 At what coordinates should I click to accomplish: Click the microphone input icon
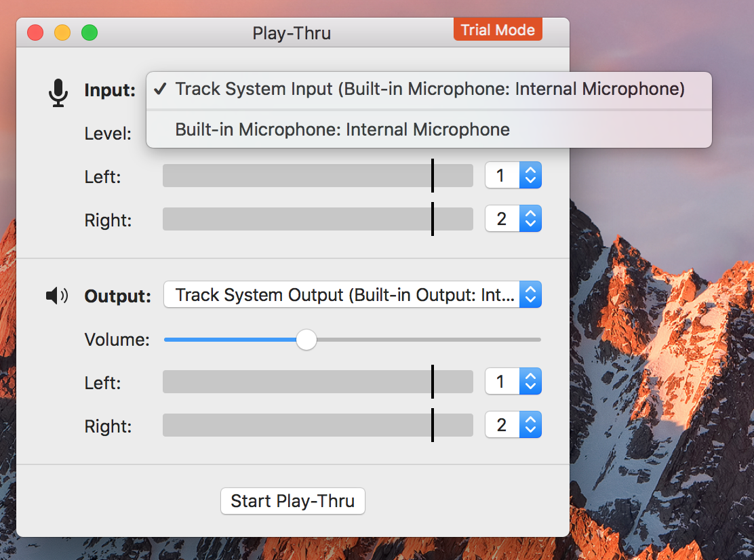58,93
